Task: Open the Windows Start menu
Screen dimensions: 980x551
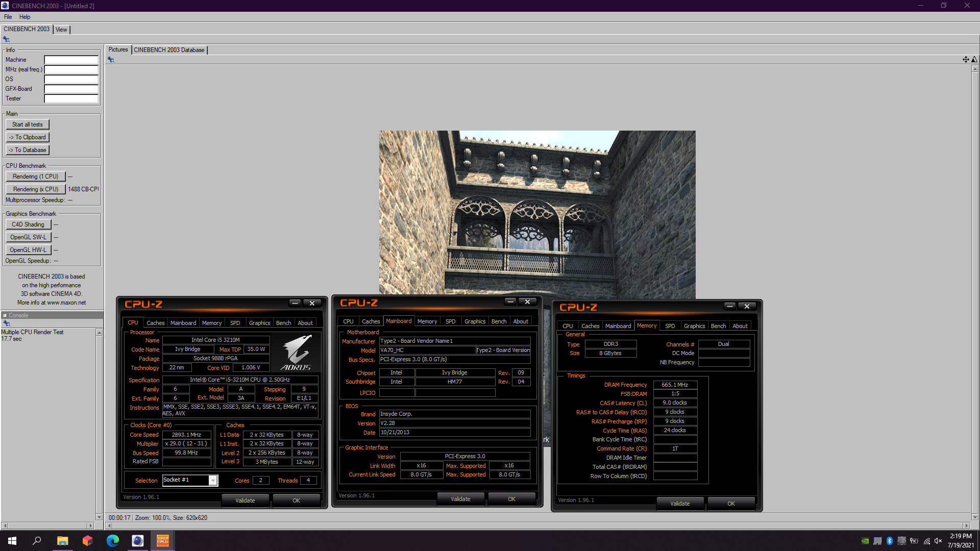Action: [x=12, y=541]
